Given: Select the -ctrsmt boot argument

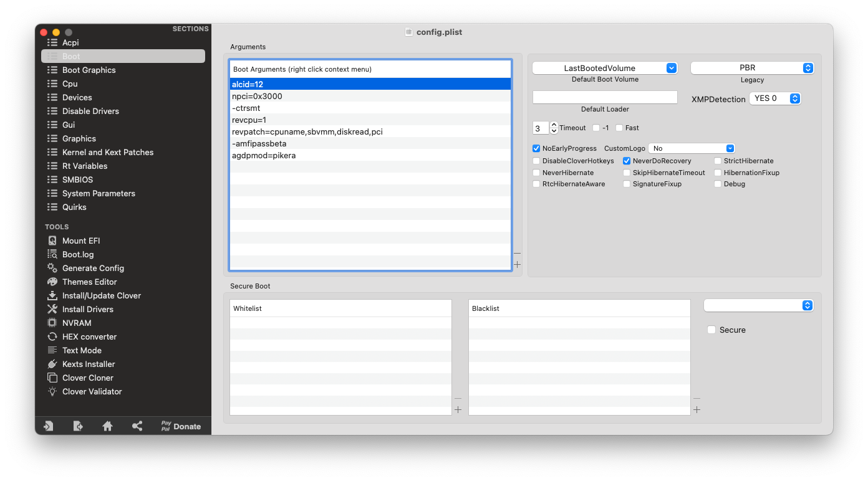Looking at the screenshot, I should point(370,108).
